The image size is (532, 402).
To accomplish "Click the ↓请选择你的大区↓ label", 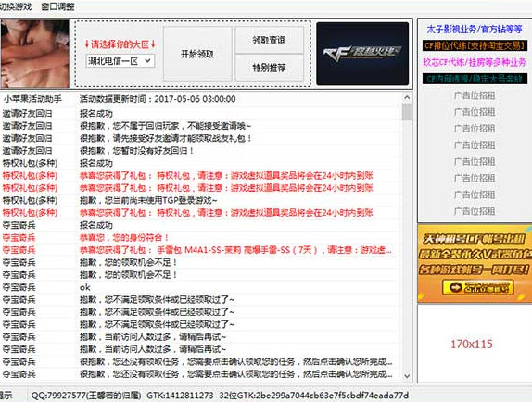I will pos(120,44).
